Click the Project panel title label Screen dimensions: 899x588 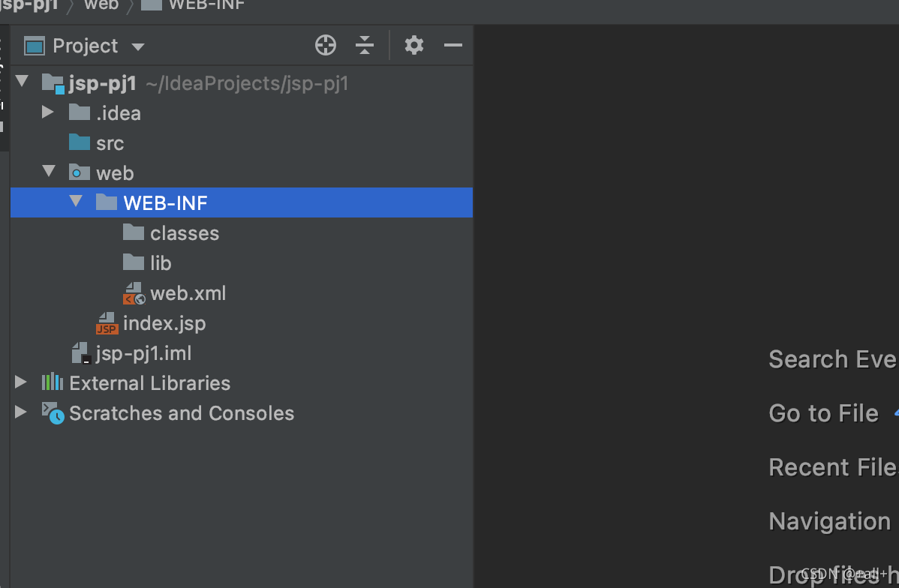pos(85,46)
